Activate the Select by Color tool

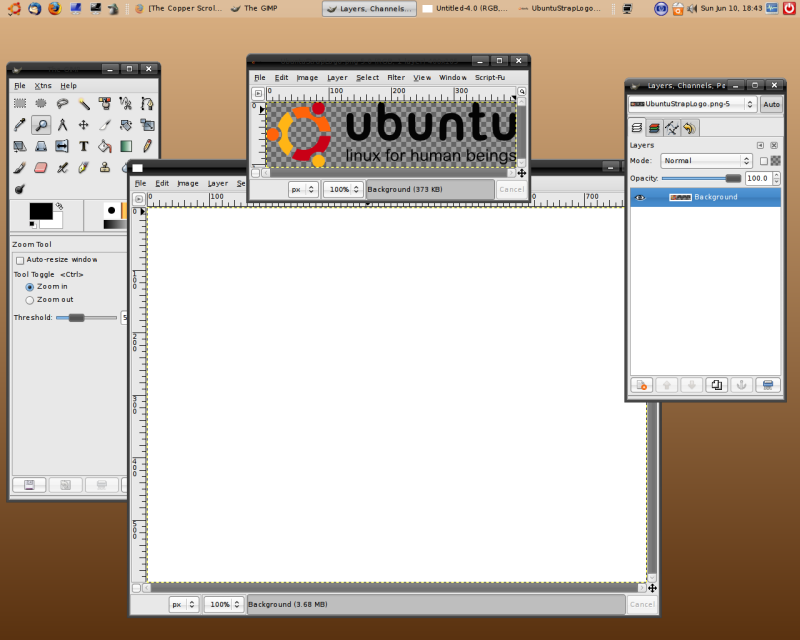(105, 104)
